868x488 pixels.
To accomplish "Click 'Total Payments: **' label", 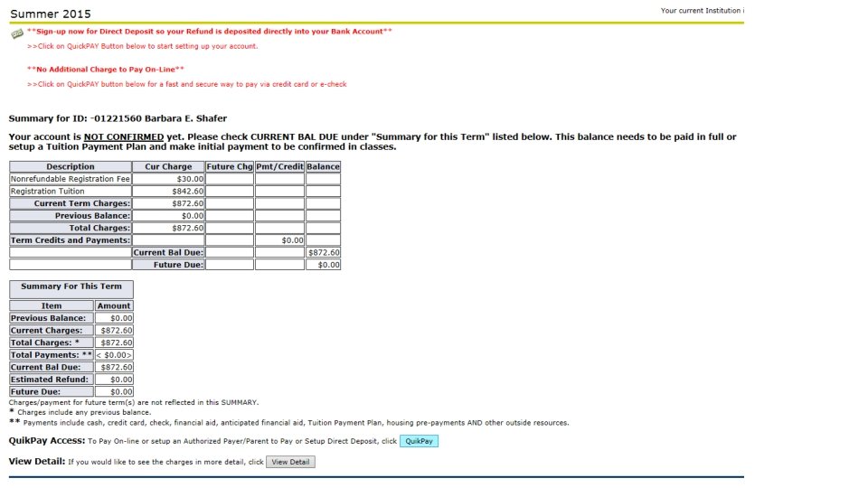I will pos(52,354).
